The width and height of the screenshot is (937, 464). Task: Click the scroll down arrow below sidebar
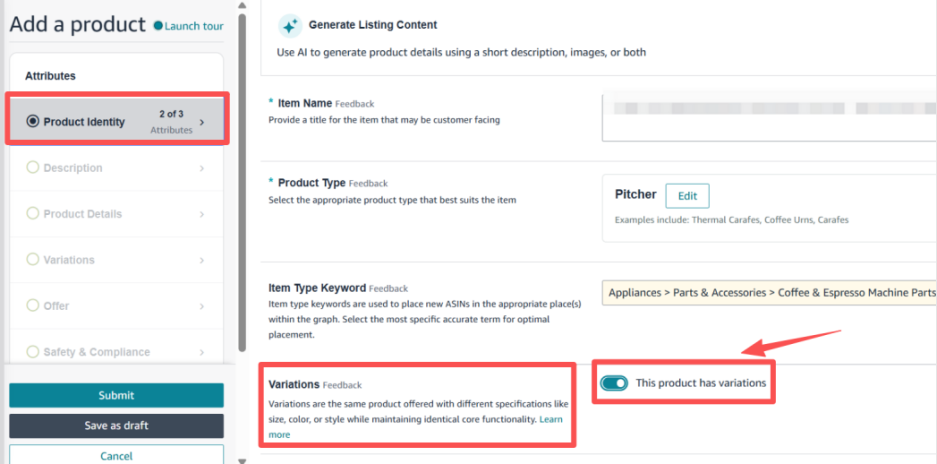tap(241, 460)
